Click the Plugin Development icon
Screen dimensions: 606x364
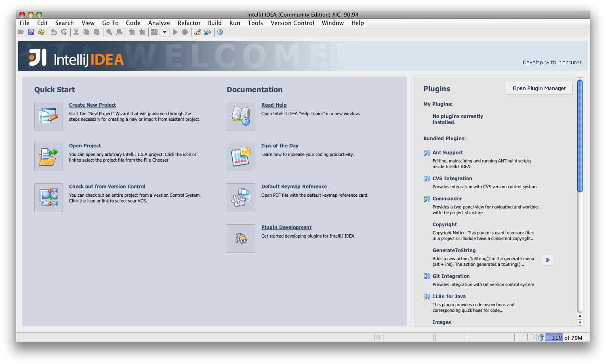coord(241,238)
